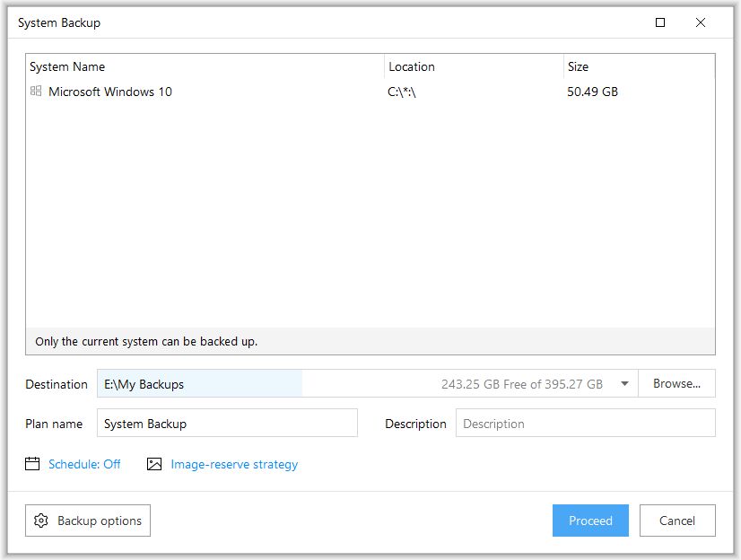Click the System Backup dialog title
Viewport: 741px width, 560px height.
(59, 23)
